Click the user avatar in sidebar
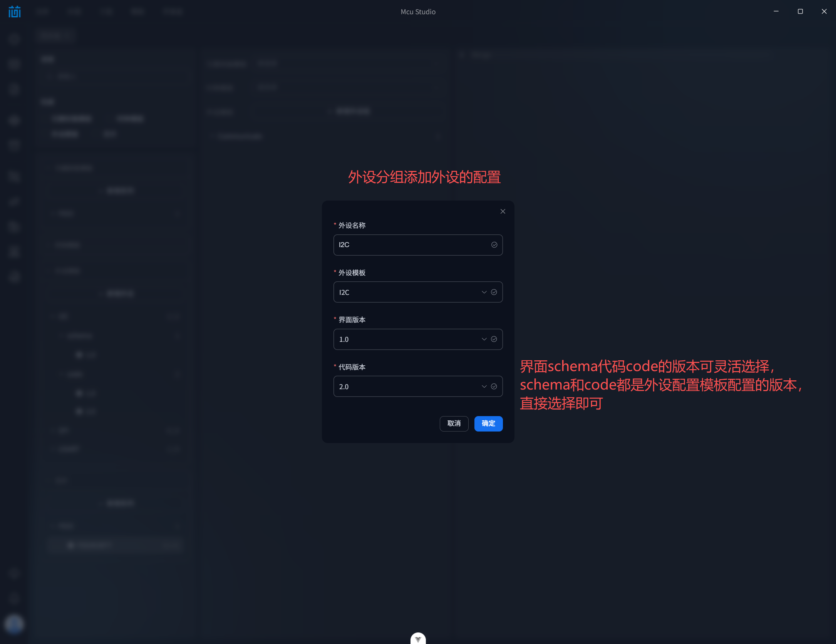The width and height of the screenshot is (836, 644). [x=14, y=624]
